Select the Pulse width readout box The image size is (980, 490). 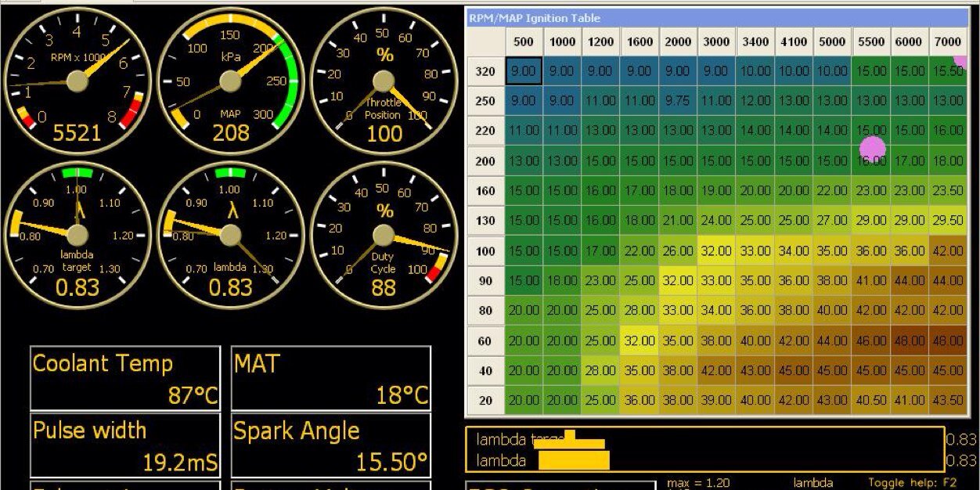coord(125,445)
